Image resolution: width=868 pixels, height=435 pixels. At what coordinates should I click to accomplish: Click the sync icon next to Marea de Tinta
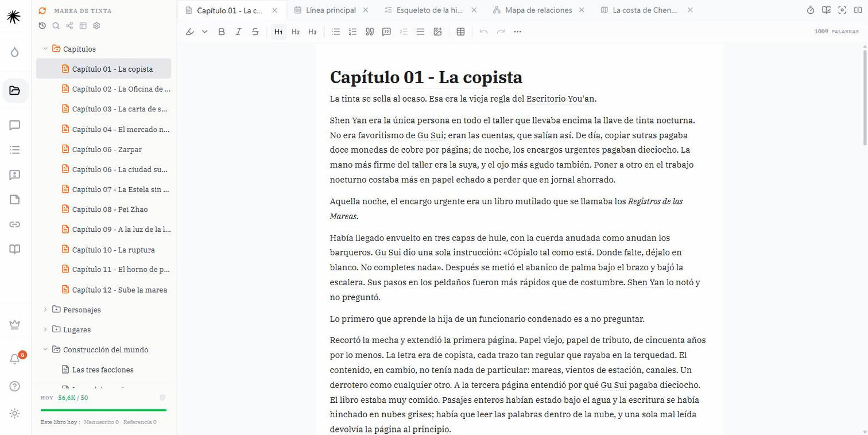click(x=42, y=10)
